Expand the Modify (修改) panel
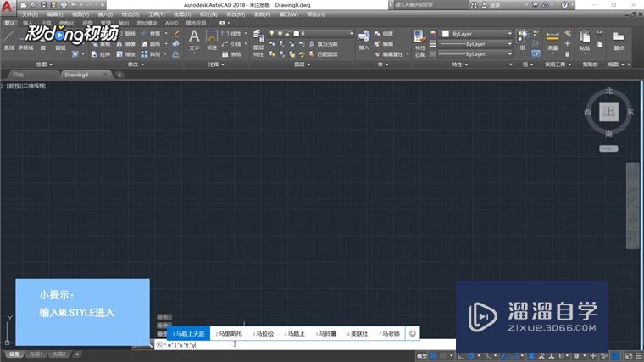Viewport: 644px width, 362px height. click(x=136, y=64)
